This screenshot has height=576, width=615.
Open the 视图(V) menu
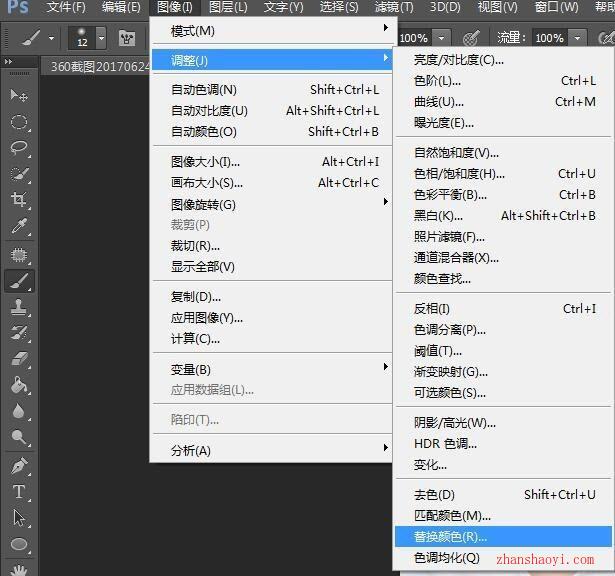(497, 7)
